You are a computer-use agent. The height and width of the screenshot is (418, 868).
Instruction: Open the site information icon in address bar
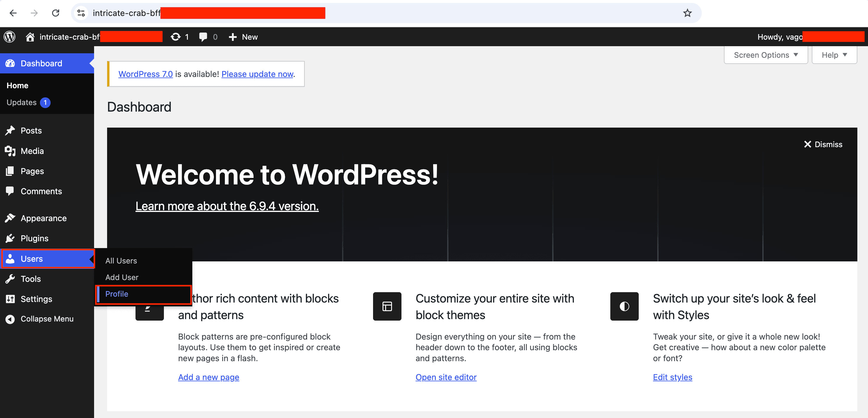coord(81,13)
